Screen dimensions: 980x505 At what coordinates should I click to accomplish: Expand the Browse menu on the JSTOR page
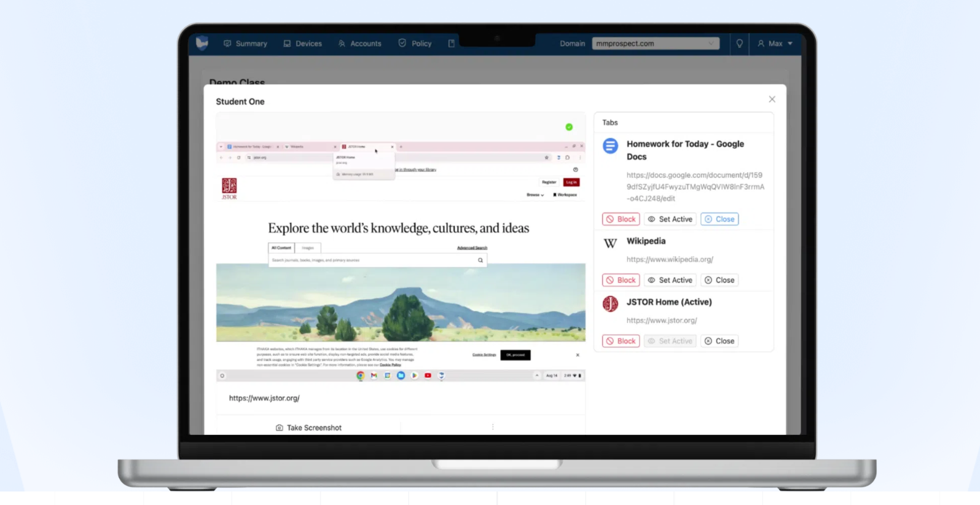coord(535,195)
